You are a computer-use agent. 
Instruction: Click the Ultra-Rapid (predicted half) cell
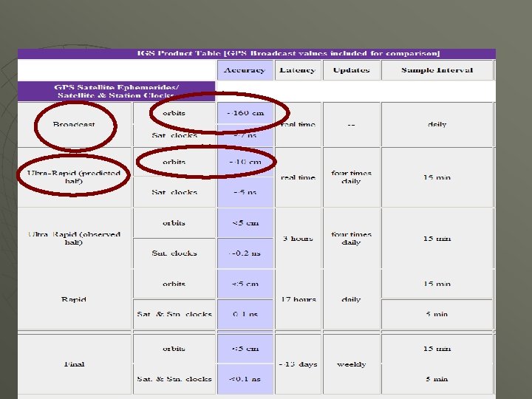point(75,177)
